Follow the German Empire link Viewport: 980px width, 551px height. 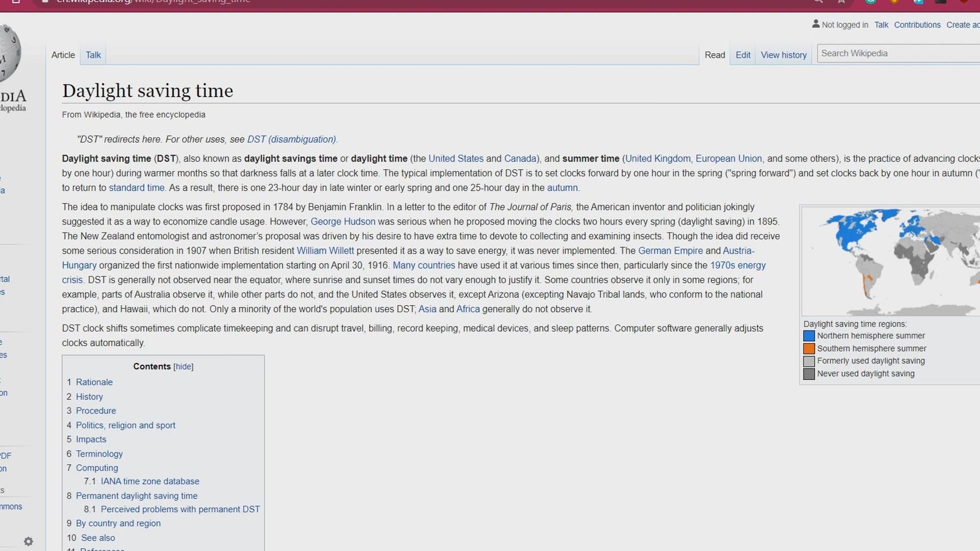point(670,251)
